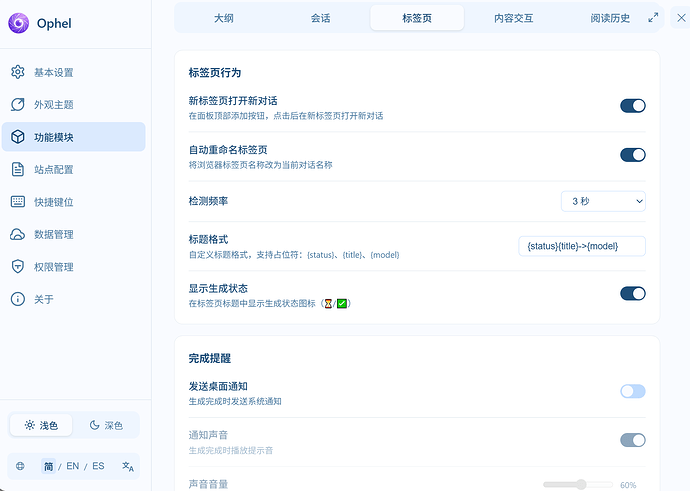This screenshot has height=491, width=690.
Task: Switch language to EN
Action: 73,466
